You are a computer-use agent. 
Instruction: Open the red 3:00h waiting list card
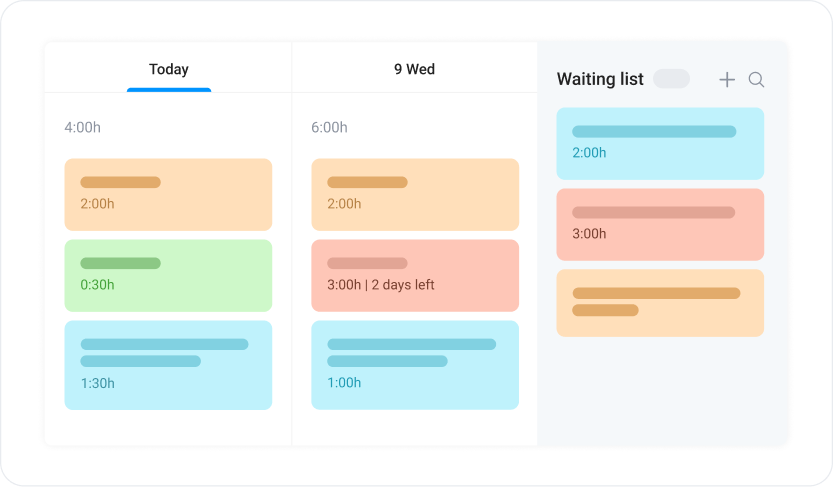pos(660,225)
